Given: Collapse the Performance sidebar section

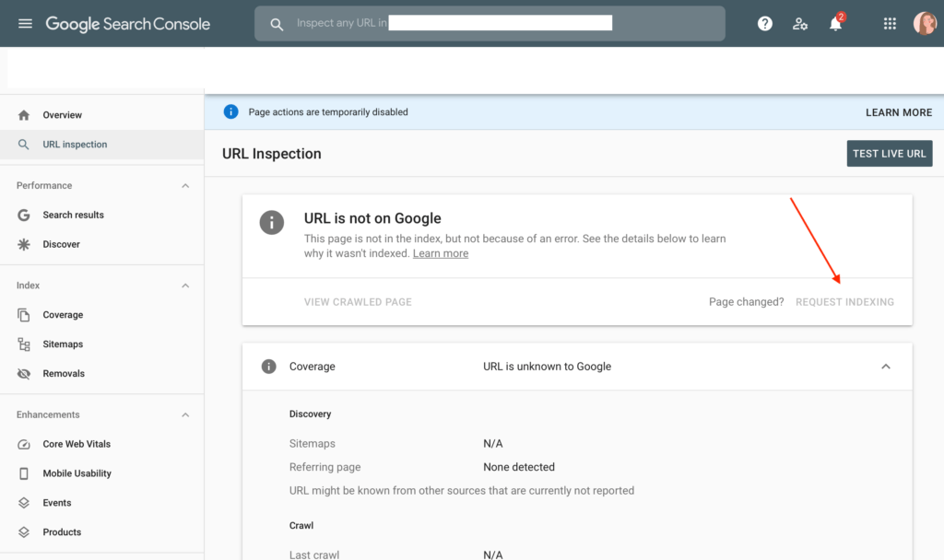Looking at the screenshot, I should [x=185, y=186].
